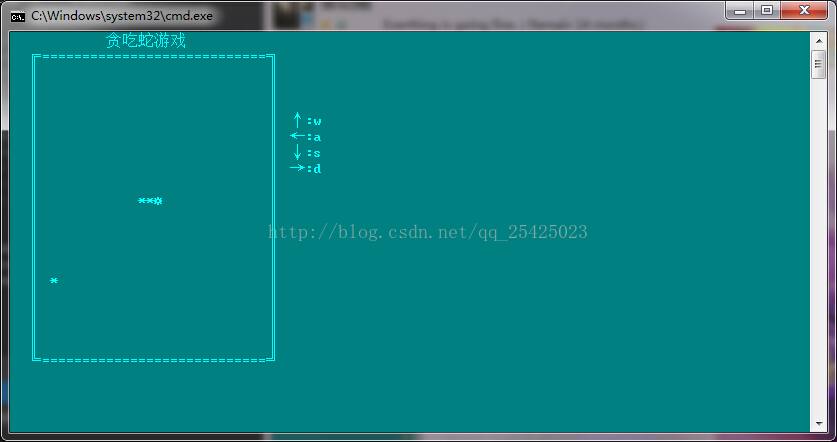Click the top-left corner of the game border
This screenshot has height=442, width=837.
(x=37, y=57)
